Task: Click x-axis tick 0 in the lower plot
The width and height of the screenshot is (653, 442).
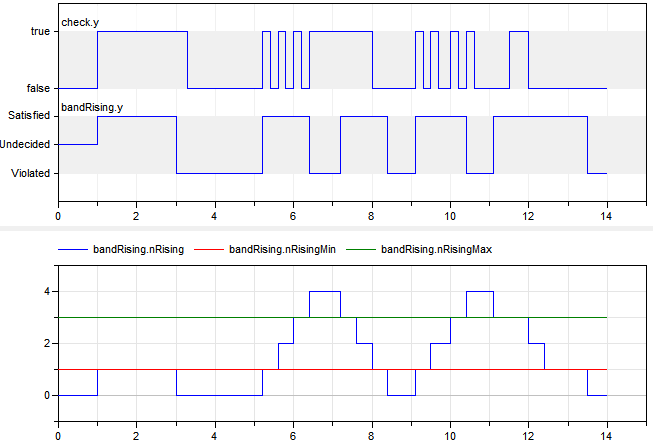Action: click(58, 435)
